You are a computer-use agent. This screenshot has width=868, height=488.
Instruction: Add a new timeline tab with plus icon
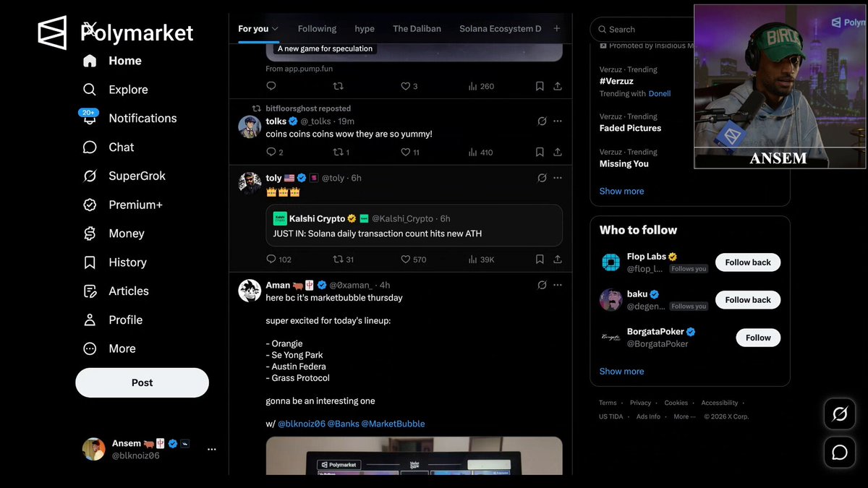pos(557,29)
